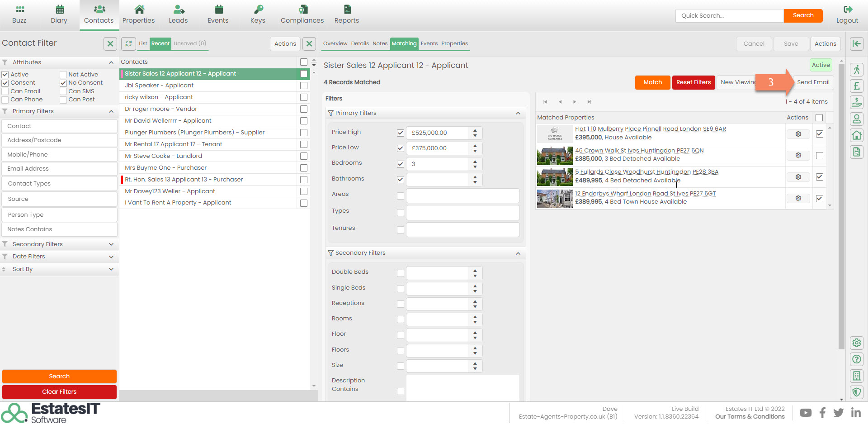Click the refresh icon beside the List tab
This screenshot has width=868, height=424.
[129, 43]
